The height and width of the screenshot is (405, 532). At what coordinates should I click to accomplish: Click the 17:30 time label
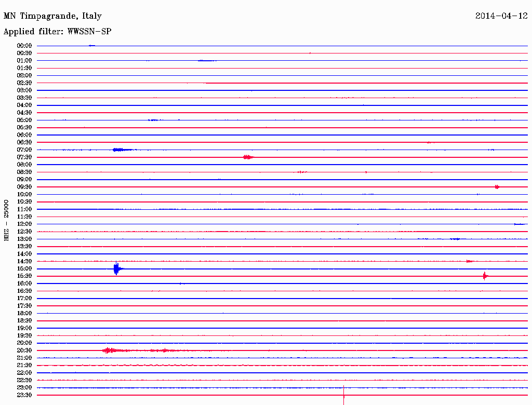pyautogui.click(x=24, y=306)
